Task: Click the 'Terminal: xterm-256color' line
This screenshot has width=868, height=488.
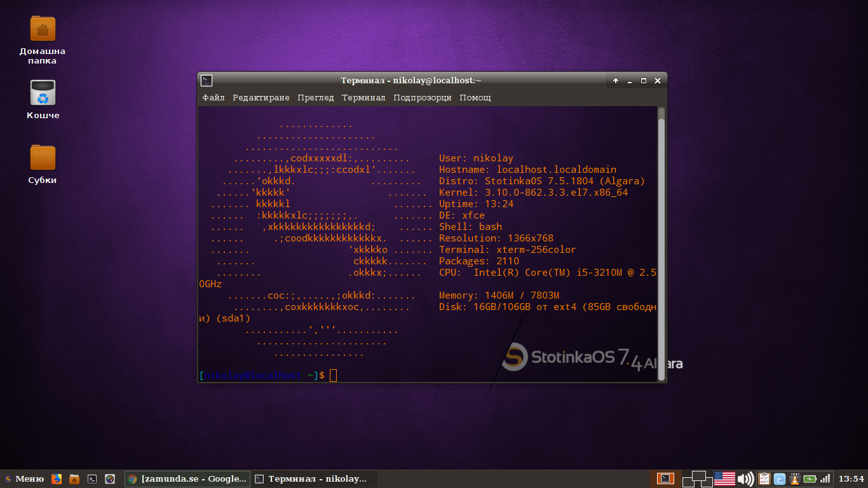Action: tap(508, 250)
